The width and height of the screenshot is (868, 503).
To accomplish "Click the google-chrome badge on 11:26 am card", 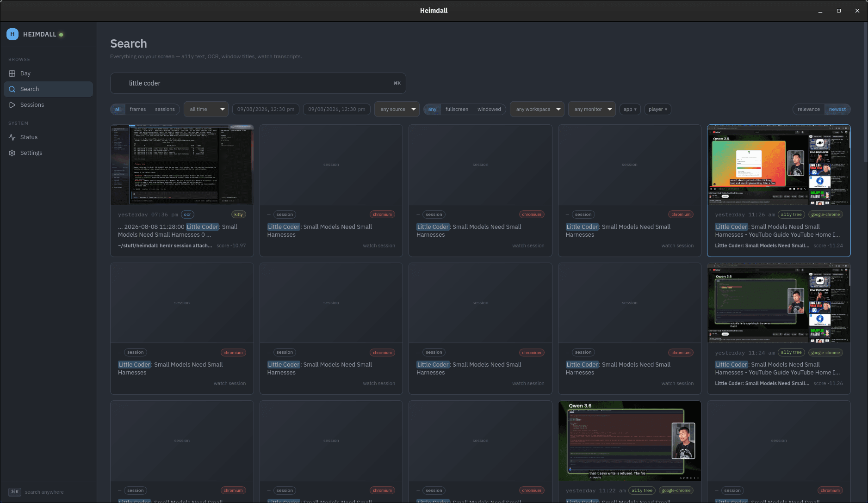I will 825,215.
